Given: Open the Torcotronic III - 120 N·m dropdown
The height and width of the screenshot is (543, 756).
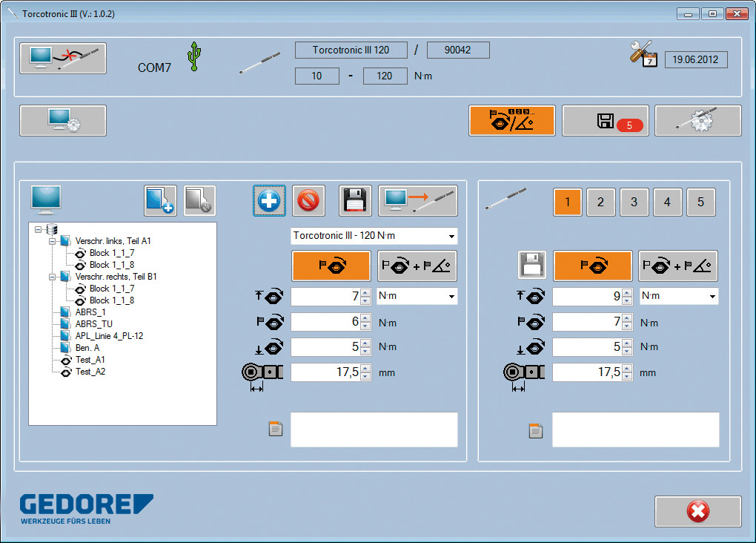Looking at the screenshot, I should tap(374, 236).
